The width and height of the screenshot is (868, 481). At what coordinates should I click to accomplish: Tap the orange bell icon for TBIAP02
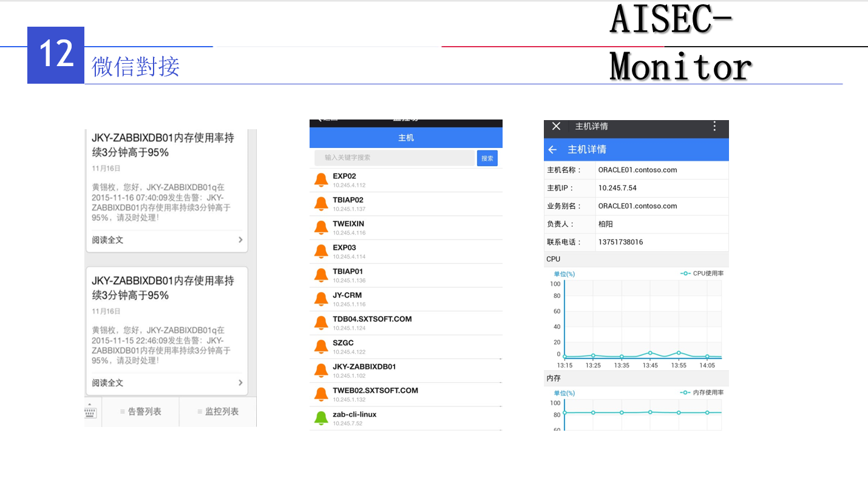pyautogui.click(x=321, y=204)
